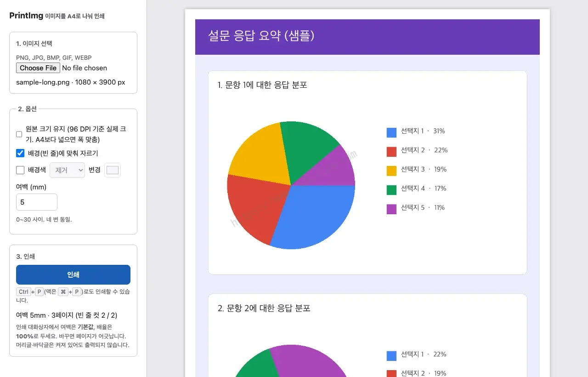Click the '0~30 사이. 네 변 동일.' hint text
The image size is (588, 377).
pyautogui.click(x=44, y=219)
